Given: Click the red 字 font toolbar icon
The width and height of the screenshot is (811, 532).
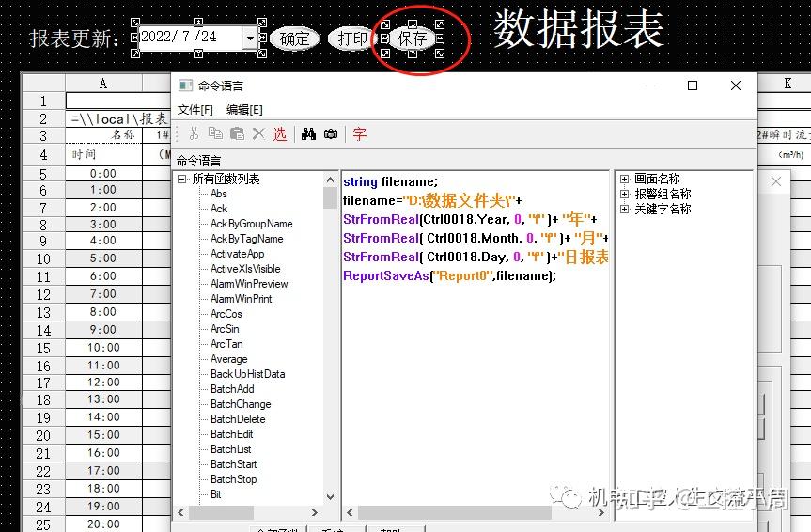Looking at the screenshot, I should pyautogui.click(x=360, y=134).
